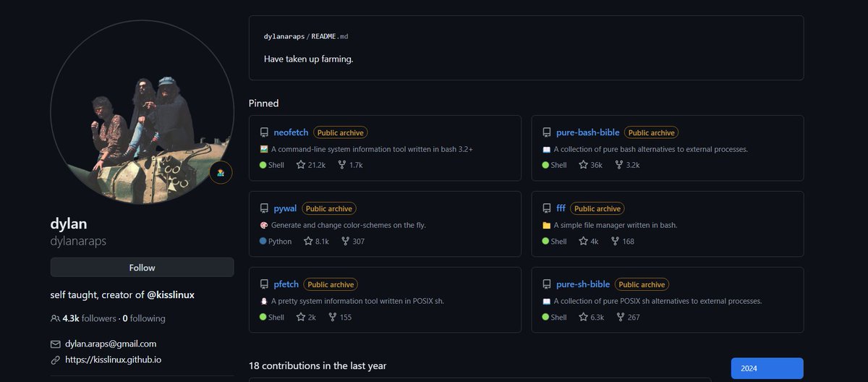Click the Python language dot on pywal
Viewport: 868px width, 382px height.
pyautogui.click(x=263, y=241)
